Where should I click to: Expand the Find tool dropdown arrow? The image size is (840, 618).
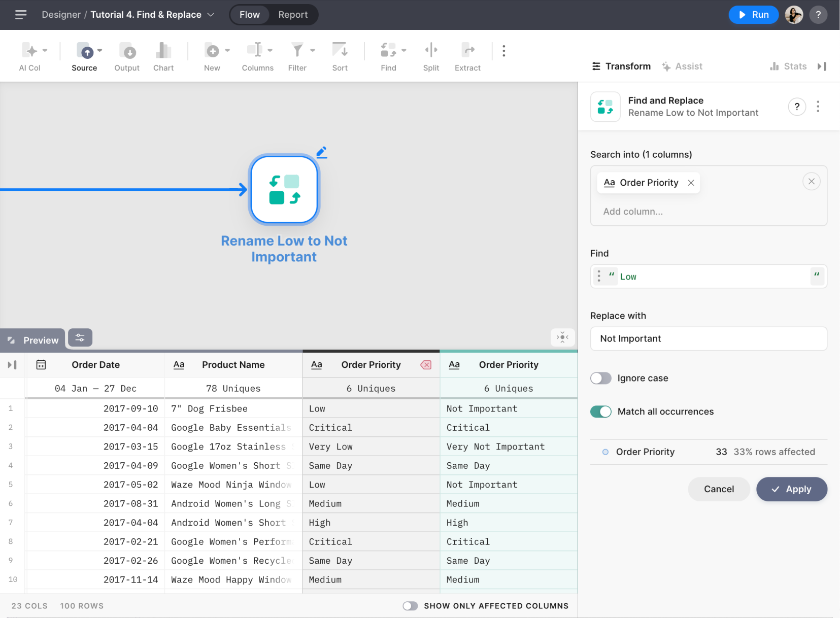[404, 50]
